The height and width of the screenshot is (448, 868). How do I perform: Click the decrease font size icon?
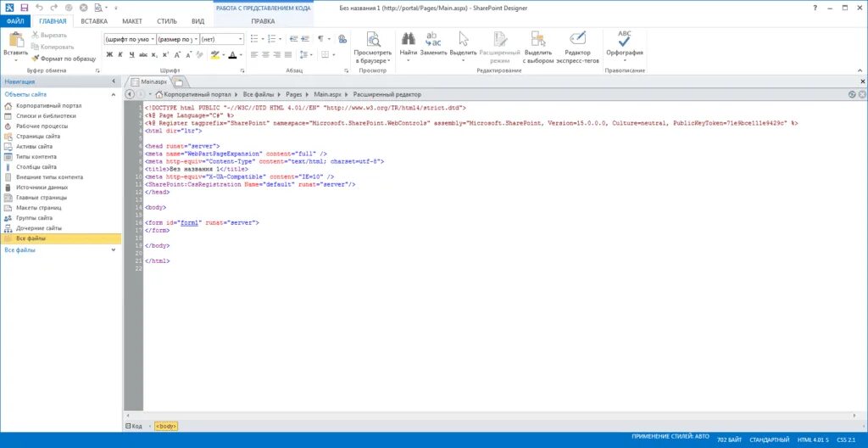coord(189,54)
